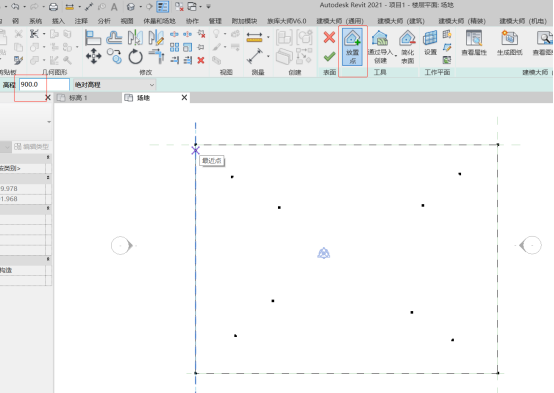554x393 pixels.
Task: Choose Mirror - Pick Axis tool
Action: (x=135, y=38)
